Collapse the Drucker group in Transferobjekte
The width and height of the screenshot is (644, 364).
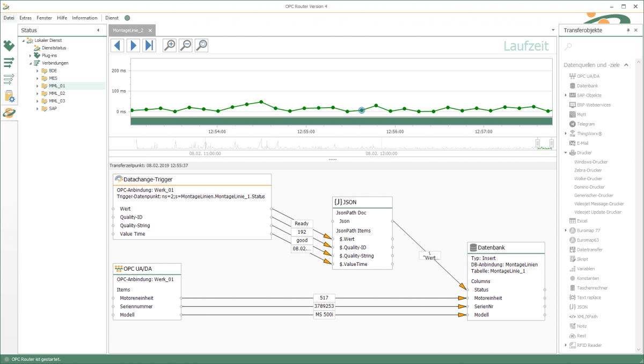point(566,153)
